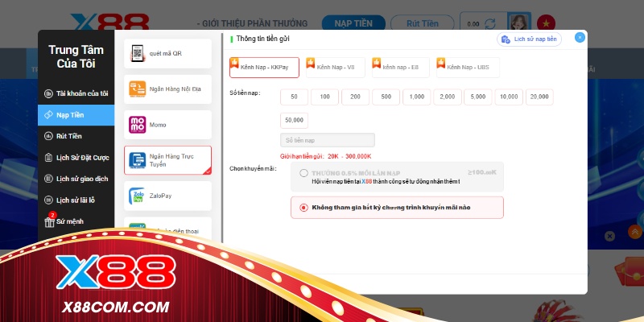Choose the 2,000 deposit amount
644x322 pixels.
pyautogui.click(x=448, y=97)
